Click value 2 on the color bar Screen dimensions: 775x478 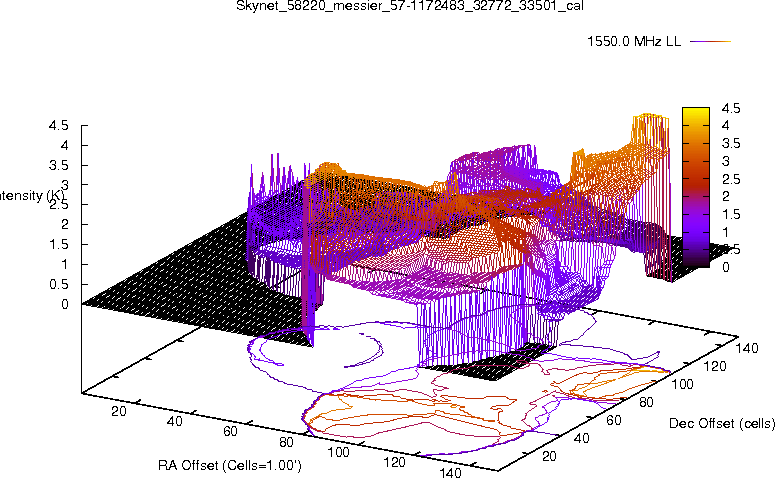pos(726,196)
